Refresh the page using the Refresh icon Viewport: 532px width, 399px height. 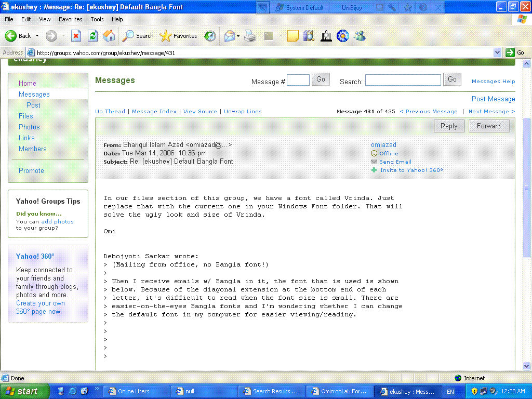92,36
